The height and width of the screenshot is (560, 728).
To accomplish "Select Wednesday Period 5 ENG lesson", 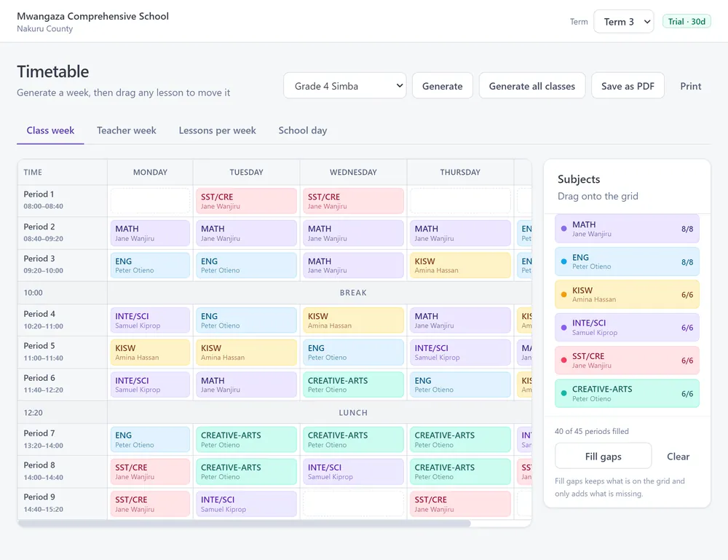I will (x=353, y=352).
